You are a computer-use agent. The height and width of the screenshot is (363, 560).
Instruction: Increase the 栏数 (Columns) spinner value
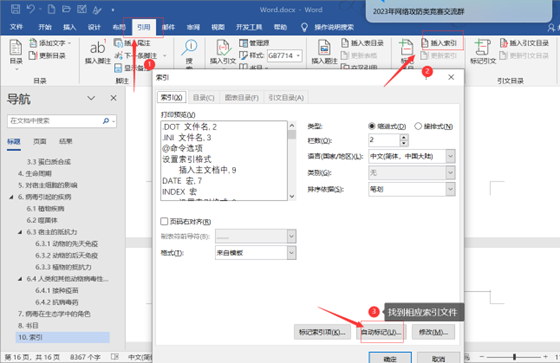[x=404, y=137]
